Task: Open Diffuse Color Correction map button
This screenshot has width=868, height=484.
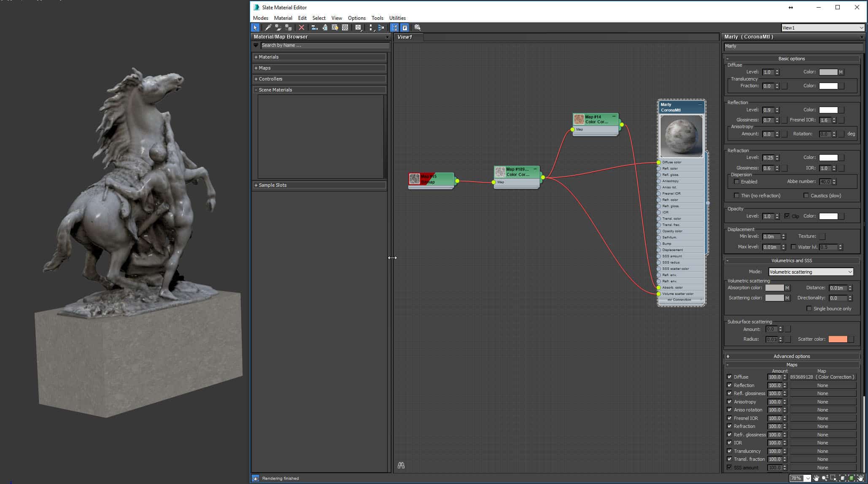Action: coord(822,377)
